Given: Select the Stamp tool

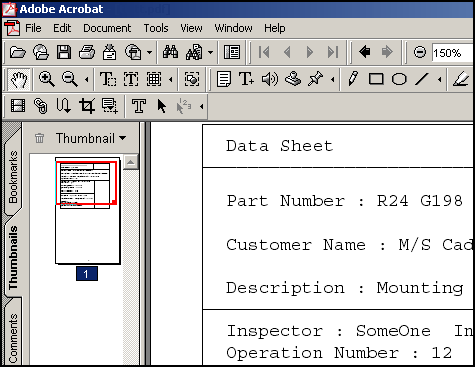Looking at the screenshot, I should [x=293, y=79].
